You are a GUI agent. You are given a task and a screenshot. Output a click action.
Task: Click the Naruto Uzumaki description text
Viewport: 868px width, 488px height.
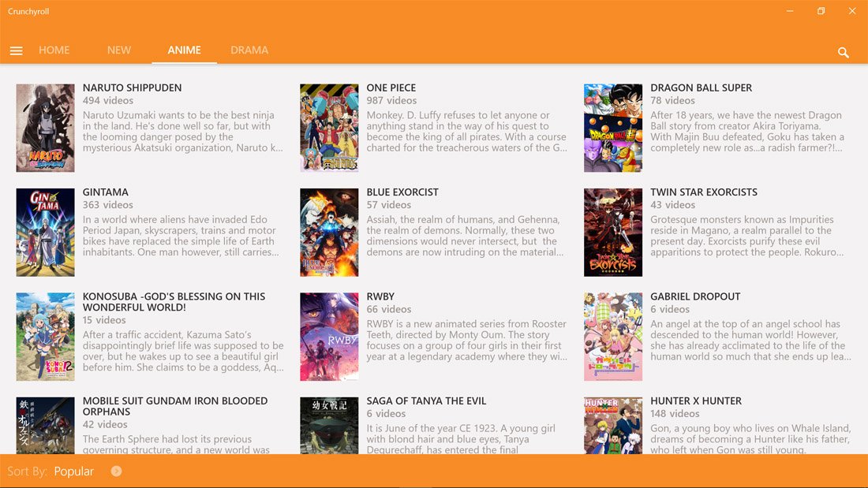pyautogui.click(x=183, y=132)
